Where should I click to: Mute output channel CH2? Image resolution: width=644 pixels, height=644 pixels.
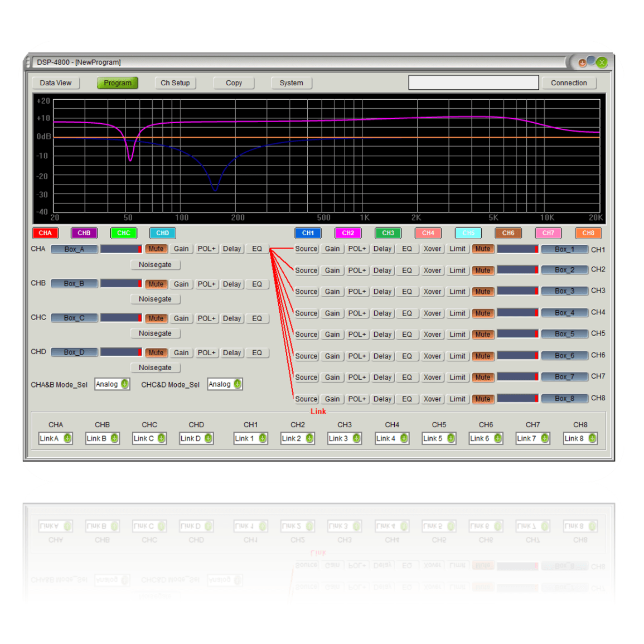483,270
